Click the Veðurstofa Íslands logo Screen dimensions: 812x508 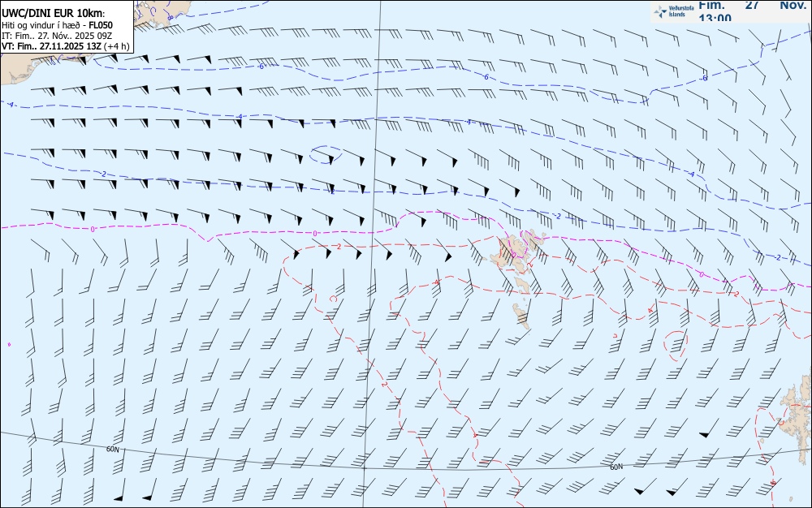[x=675, y=11]
